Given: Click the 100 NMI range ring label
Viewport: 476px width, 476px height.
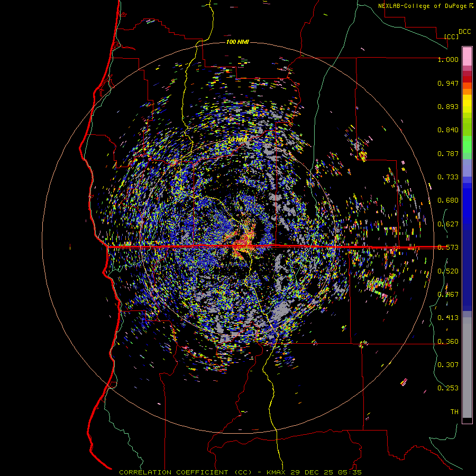Looking at the screenshot, I should (x=237, y=42).
